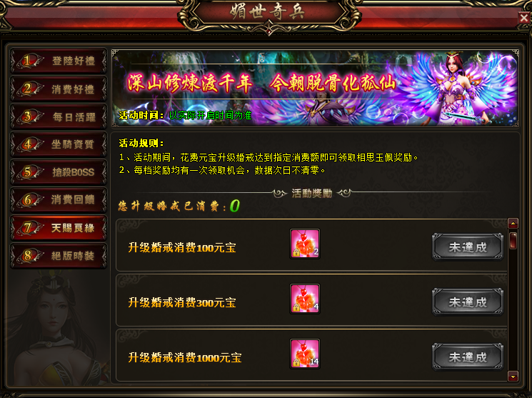Open the 登陸好禮 tab numbered 1
The image size is (532, 398).
pos(59,61)
